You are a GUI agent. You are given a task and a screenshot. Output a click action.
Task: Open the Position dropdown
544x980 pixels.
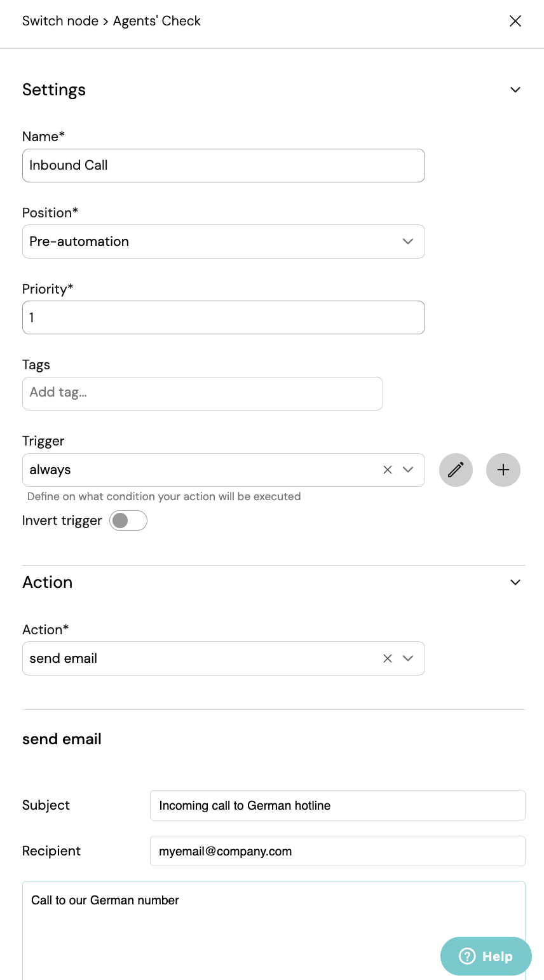tap(224, 242)
